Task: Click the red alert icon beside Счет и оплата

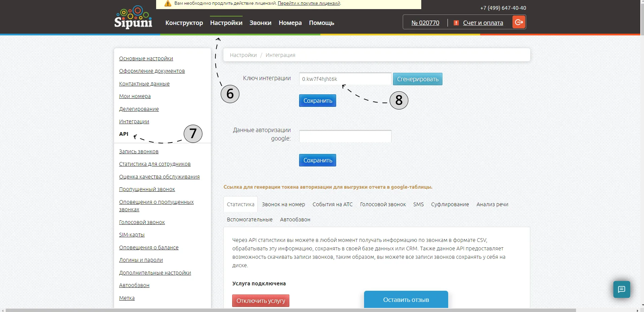Action: 456,23
